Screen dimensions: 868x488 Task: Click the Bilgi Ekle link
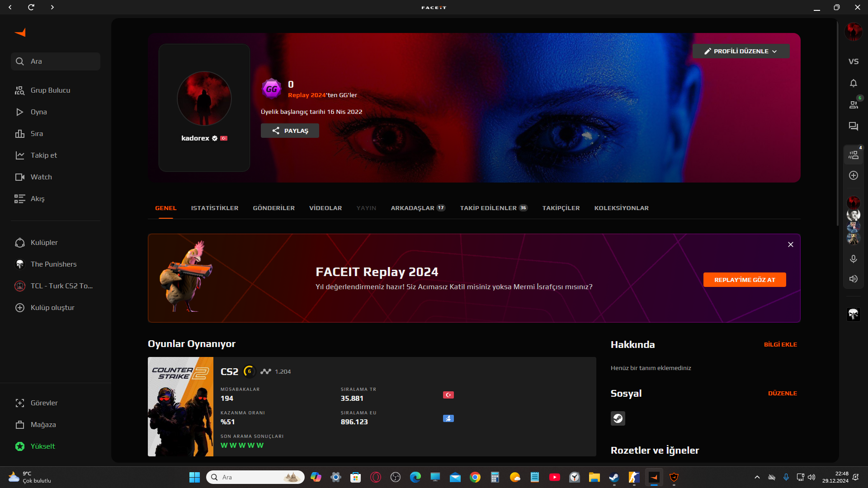(x=780, y=344)
